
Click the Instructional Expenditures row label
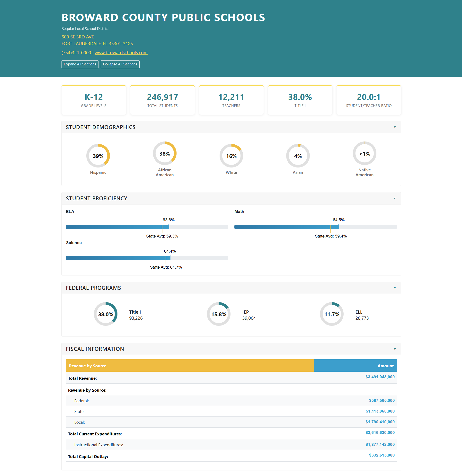(x=99, y=445)
